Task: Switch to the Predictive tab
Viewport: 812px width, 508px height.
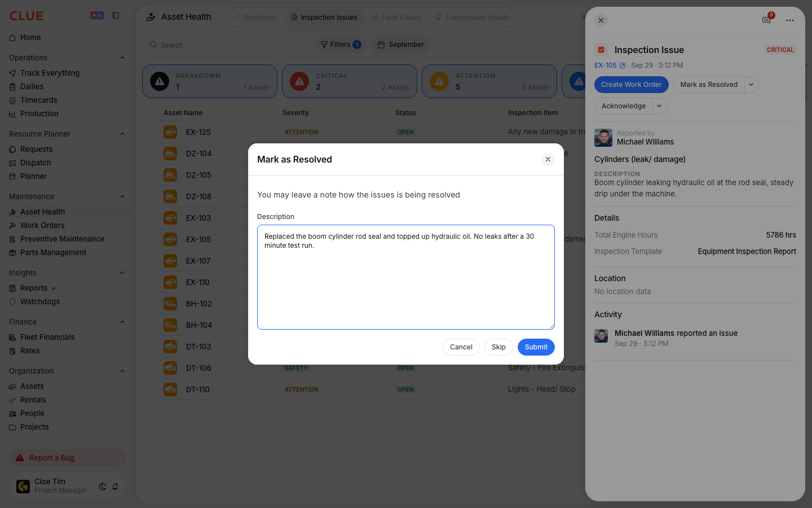Action: pyautogui.click(x=255, y=17)
